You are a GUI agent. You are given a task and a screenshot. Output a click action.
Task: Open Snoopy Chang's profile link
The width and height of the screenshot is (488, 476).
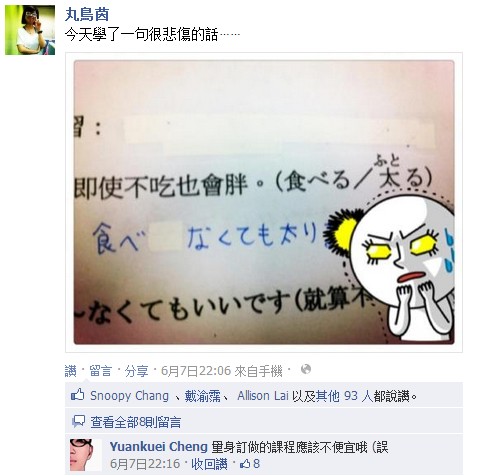[129, 396]
